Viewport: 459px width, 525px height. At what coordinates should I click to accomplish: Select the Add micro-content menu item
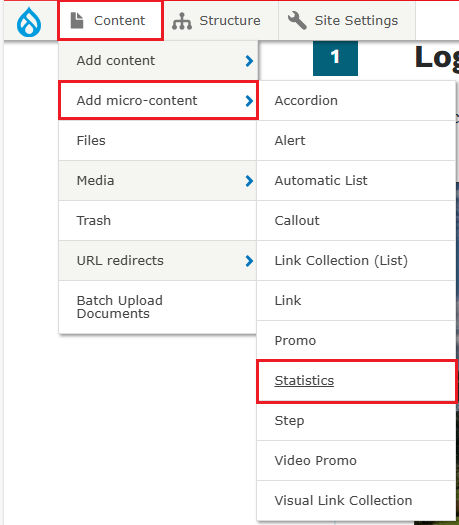point(158,100)
